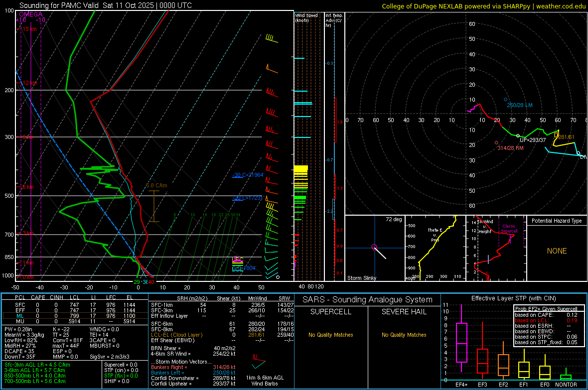This screenshot has height=390, width=588.
Task: Click '1km & 6km AGL Wind Barbs' caption
Action: (x=265, y=381)
